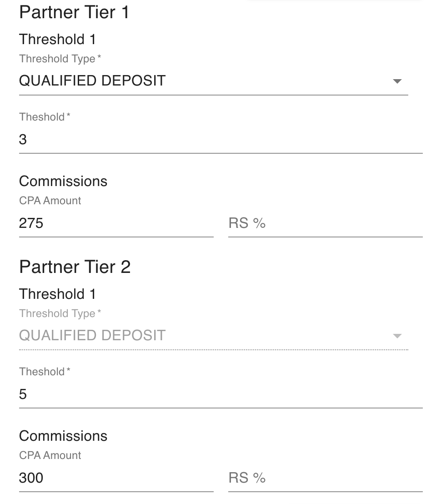The height and width of the screenshot is (504, 441).
Task: Select Threshold 1 heading under Partner Tier 2
Action: click(x=58, y=294)
